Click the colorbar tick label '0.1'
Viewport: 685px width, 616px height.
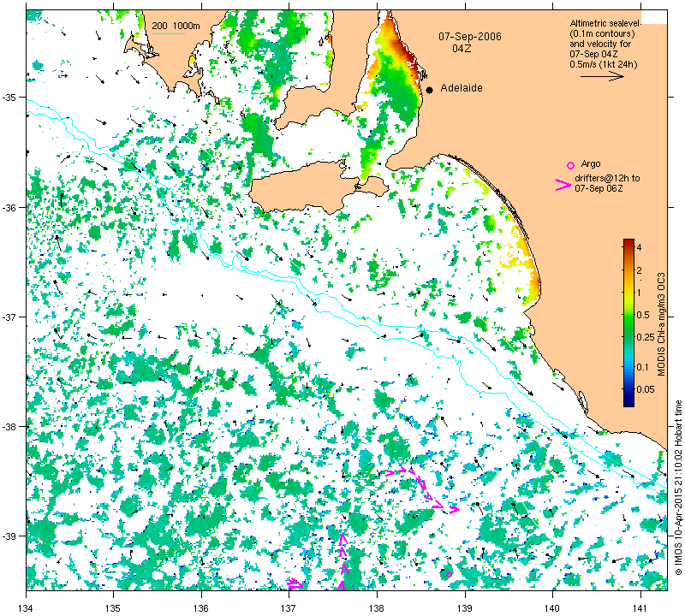(643, 367)
